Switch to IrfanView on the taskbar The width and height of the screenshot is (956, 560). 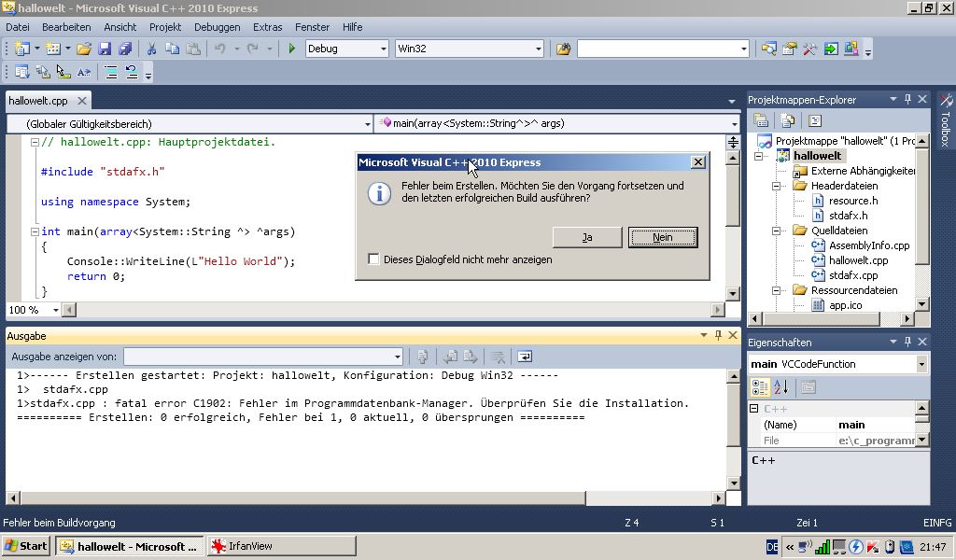point(282,546)
